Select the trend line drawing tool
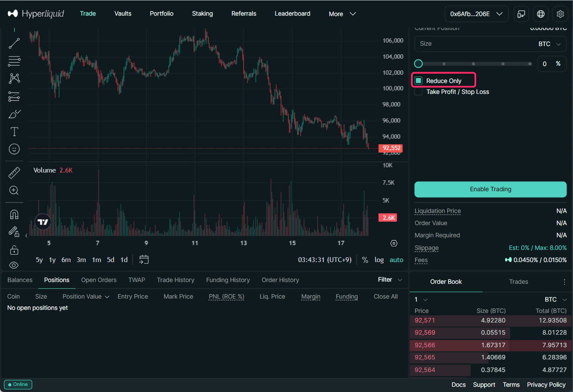573x392 pixels. pyautogui.click(x=14, y=43)
